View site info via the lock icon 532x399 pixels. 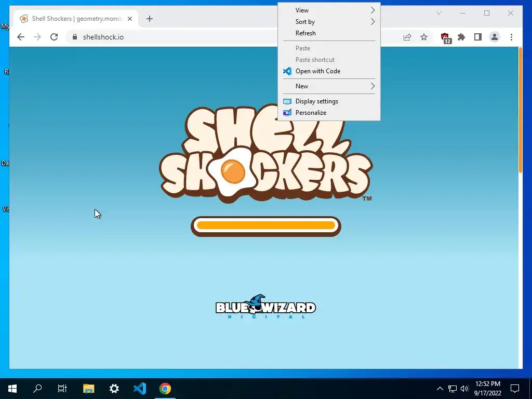pos(75,37)
